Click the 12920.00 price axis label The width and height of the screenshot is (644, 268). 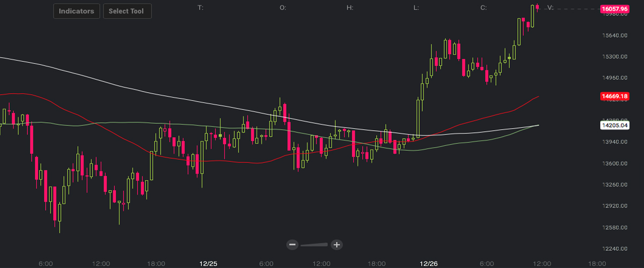click(x=614, y=206)
